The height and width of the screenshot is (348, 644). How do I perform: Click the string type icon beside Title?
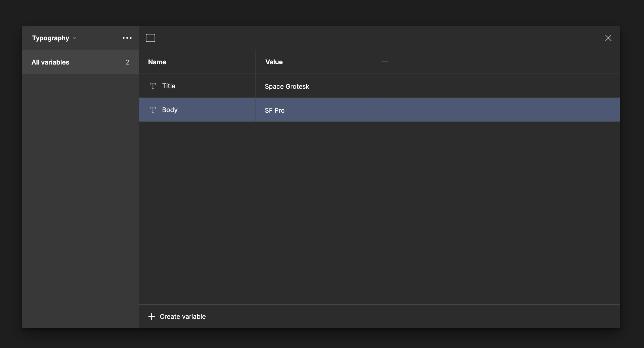pos(153,86)
